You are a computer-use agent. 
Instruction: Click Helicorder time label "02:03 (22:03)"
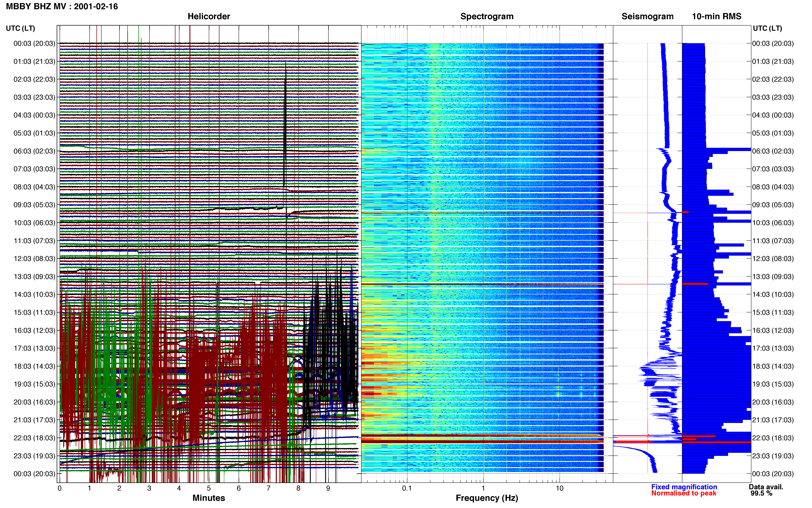[34, 79]
